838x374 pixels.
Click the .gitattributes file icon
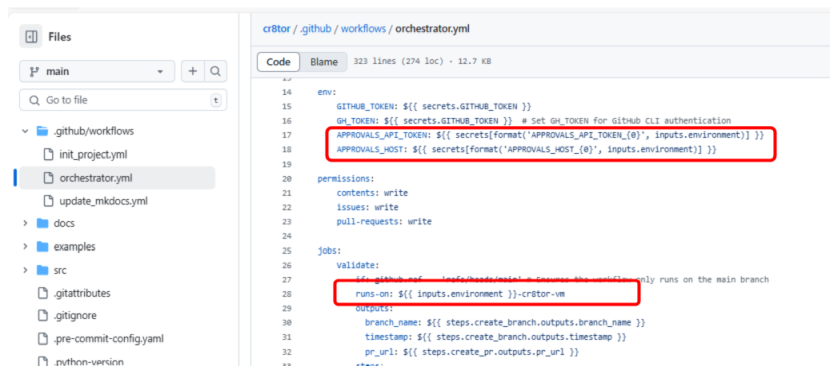(x=42, y=293)
